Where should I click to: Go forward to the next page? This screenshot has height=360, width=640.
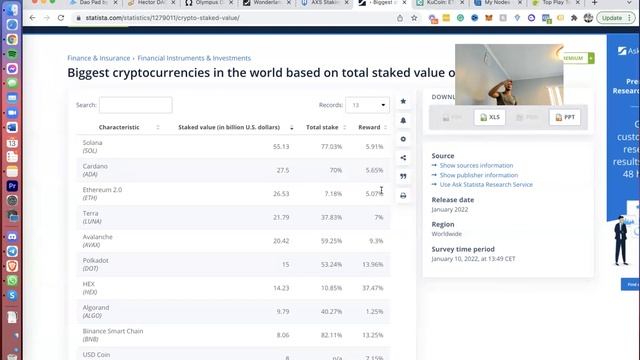pos(47,18)
